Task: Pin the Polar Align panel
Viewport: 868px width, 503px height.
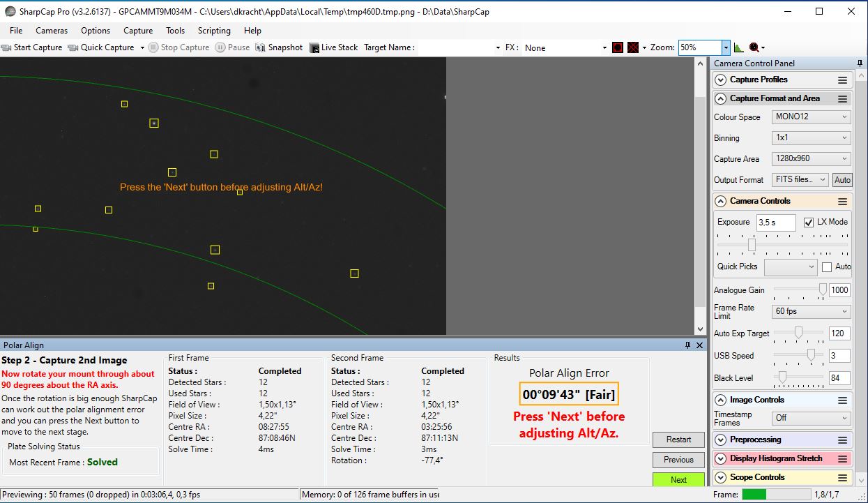Action: coord(687,345)
